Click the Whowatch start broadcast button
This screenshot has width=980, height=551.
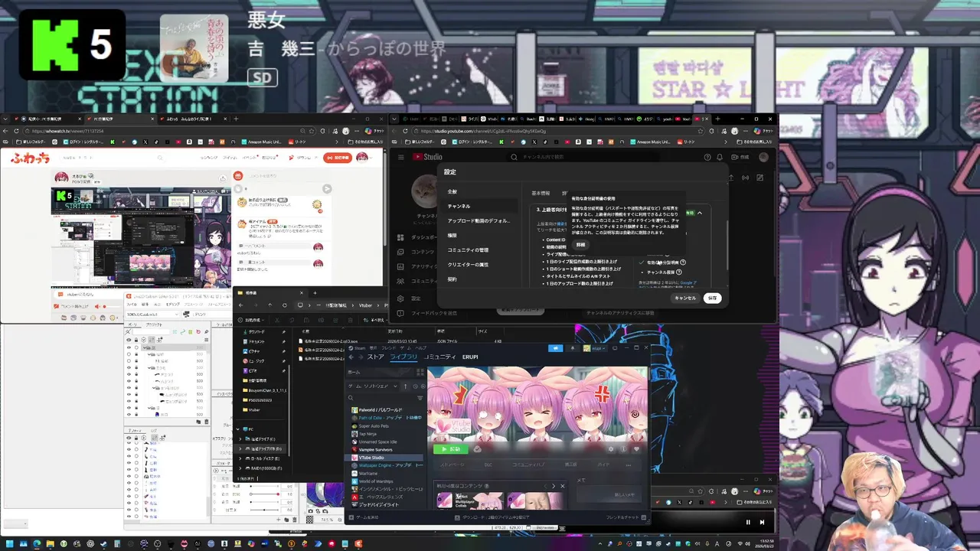pyautogui.click(x=338, y=158)
